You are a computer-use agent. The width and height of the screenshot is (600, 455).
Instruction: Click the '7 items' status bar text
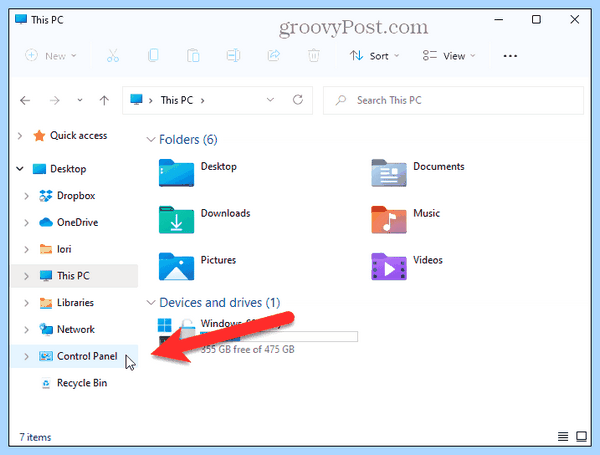click(x=35, y=437)
